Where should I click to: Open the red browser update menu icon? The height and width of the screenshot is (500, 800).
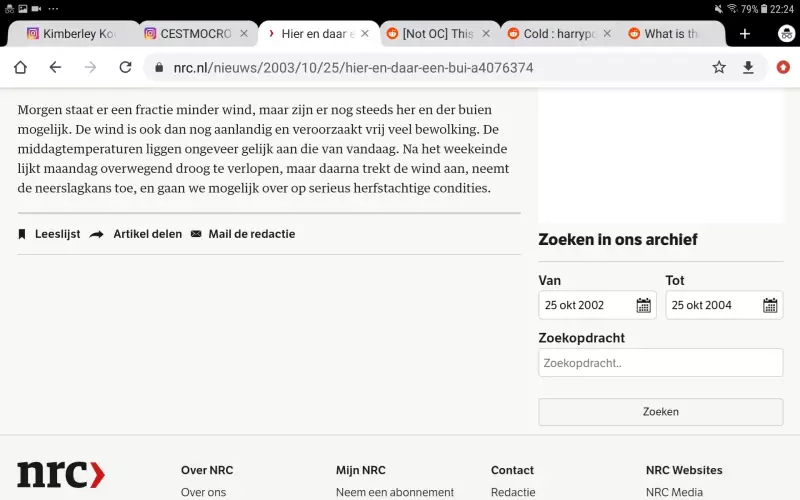tap(783, 67)
